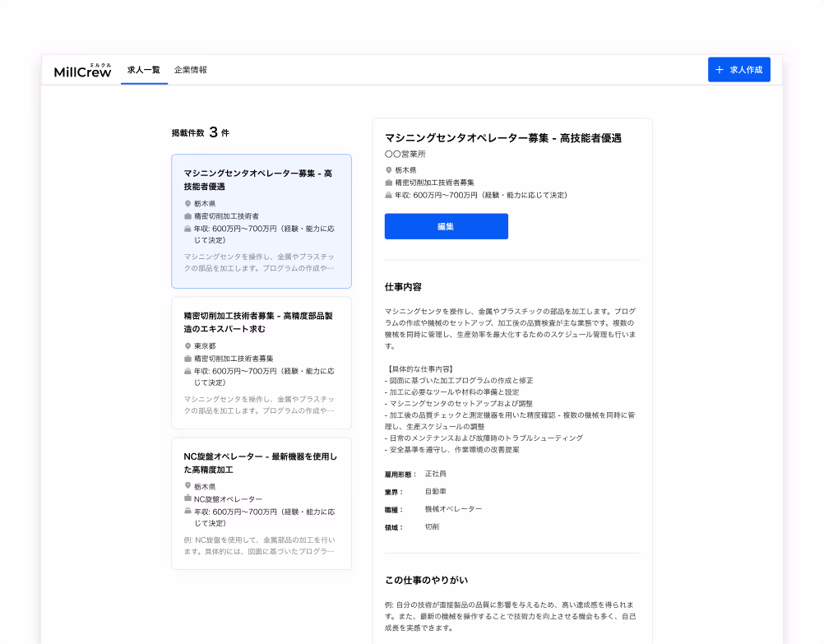Screen dimensions: 824x644
Task: Click the NC旋盤 card description preview
Action: [259, 545]
